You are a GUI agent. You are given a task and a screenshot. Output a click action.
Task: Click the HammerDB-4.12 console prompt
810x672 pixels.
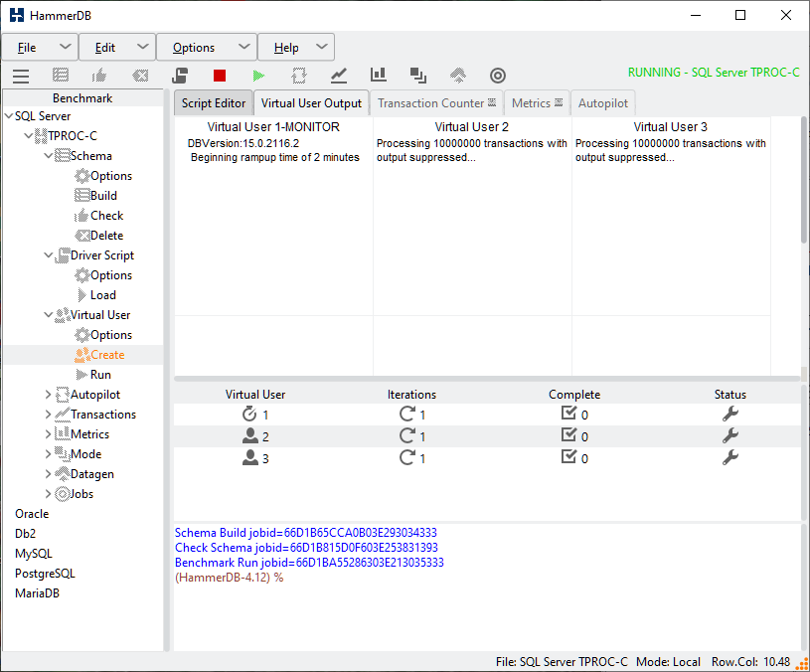pos(229,578)
